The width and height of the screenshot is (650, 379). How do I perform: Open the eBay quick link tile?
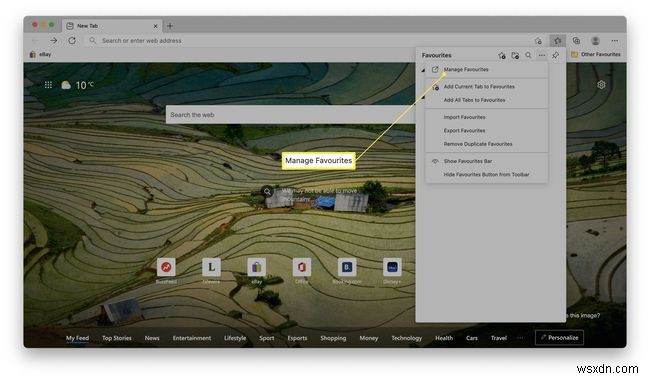pyautogui.click(x=257, y=267)
